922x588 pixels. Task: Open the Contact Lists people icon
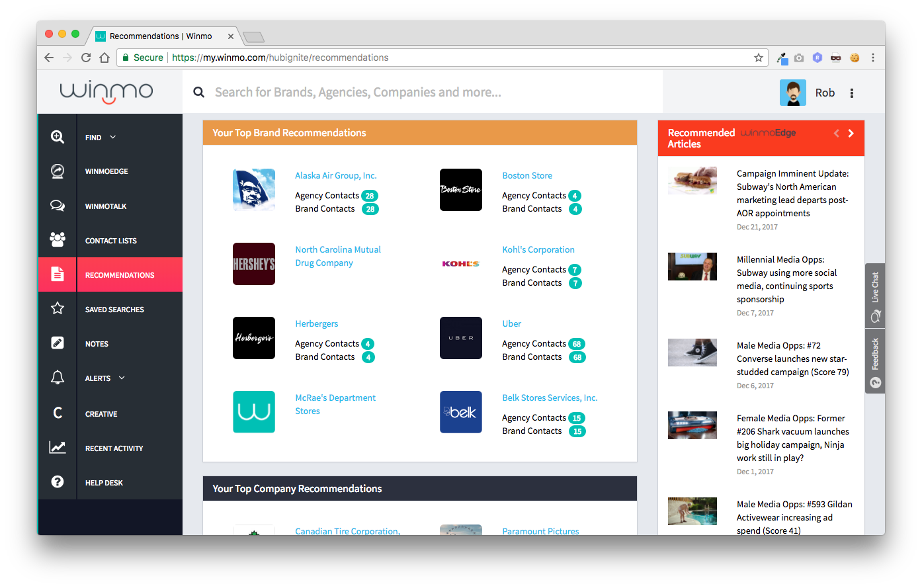point(58,239)
